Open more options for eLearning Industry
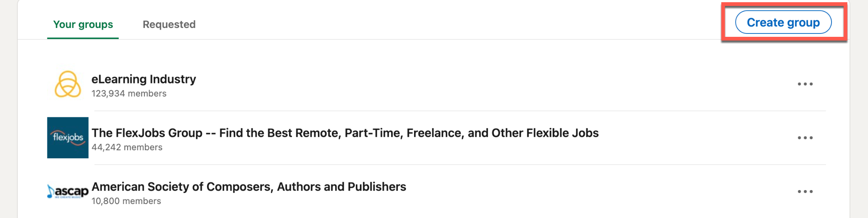Screen dimensions: 868x218 805,84
